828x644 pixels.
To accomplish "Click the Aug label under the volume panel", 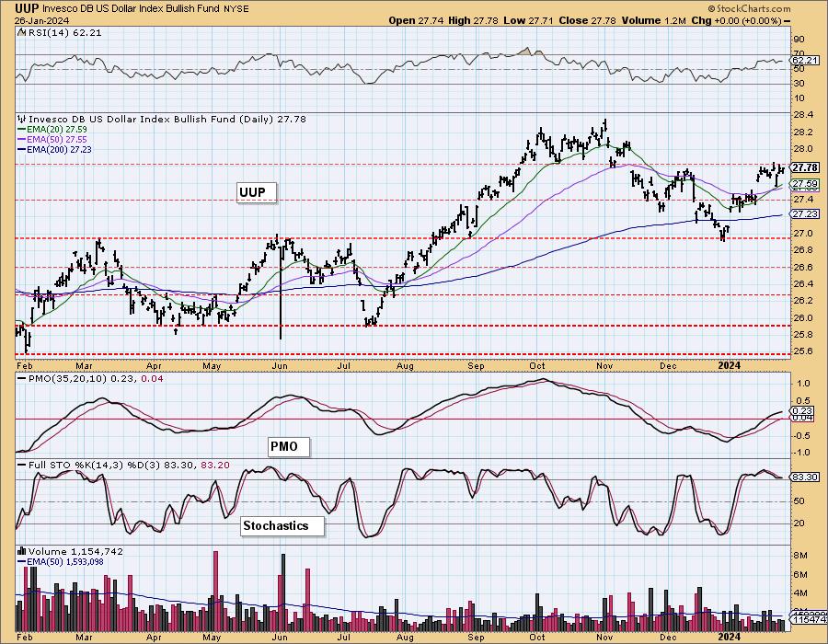I will 405,638.
